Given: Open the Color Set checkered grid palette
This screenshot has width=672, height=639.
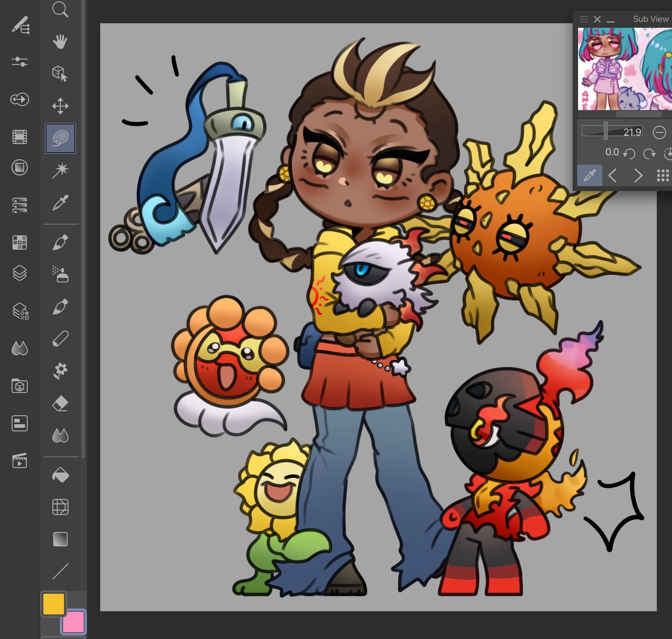Looking at the screenshot, I should point(20,243).
